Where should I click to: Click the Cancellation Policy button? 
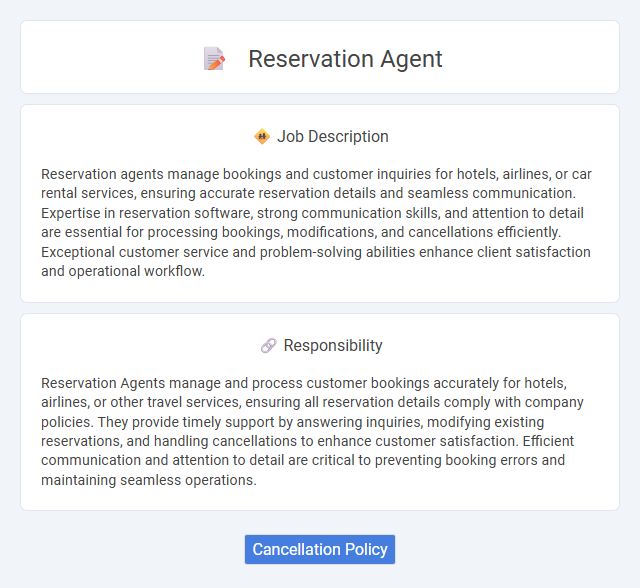click(320, 549)
